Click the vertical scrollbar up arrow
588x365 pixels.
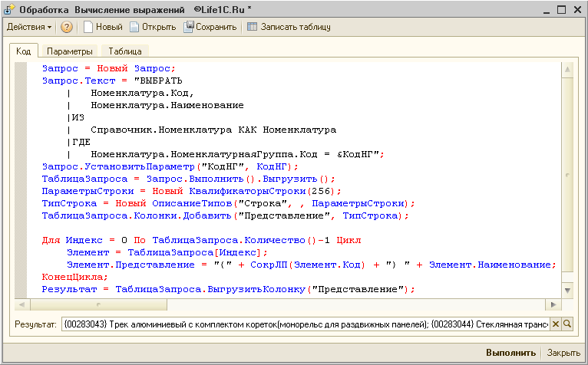(567, 69)
